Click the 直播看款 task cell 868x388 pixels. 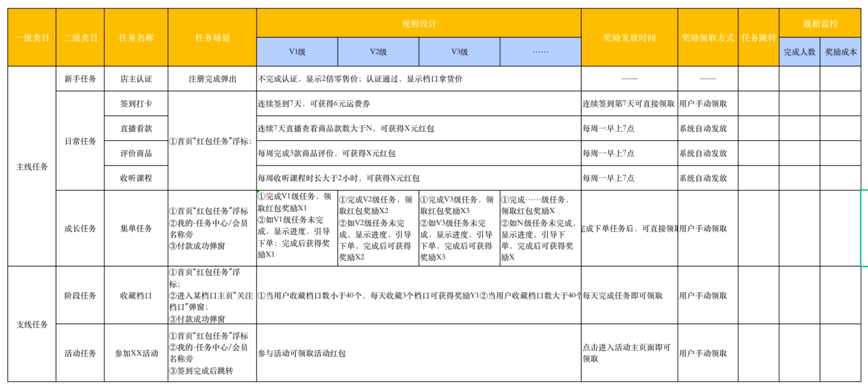[x=136, y=128]
